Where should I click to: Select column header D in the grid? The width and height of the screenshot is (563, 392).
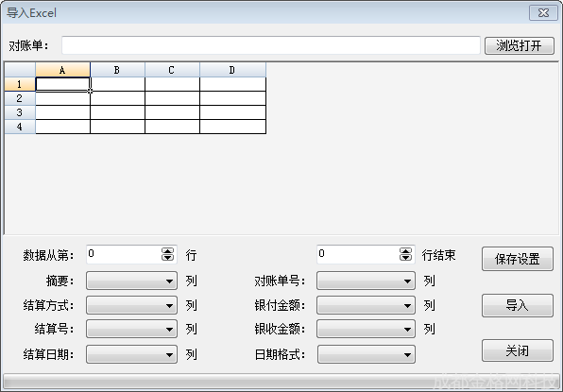232,70
